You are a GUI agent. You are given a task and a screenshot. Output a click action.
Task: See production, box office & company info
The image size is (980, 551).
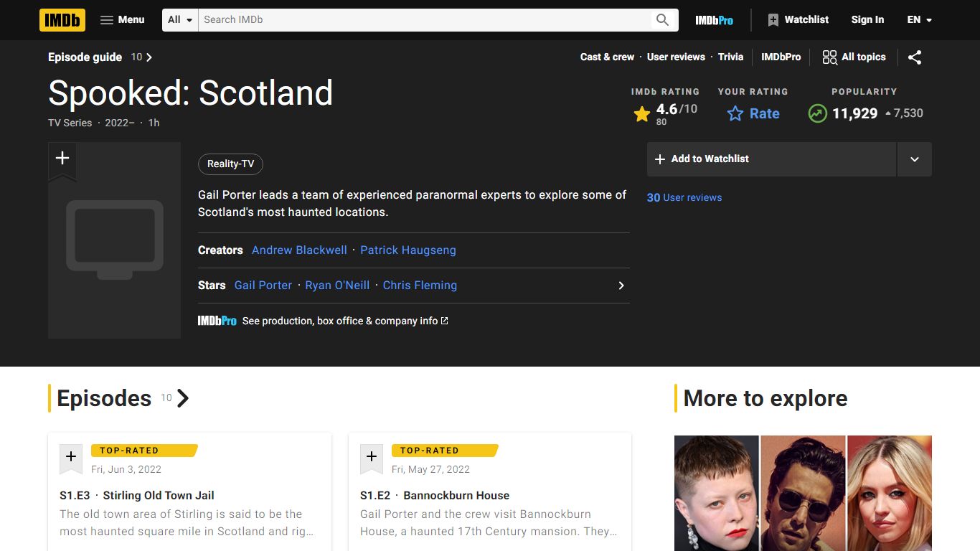tap(345, 321)
